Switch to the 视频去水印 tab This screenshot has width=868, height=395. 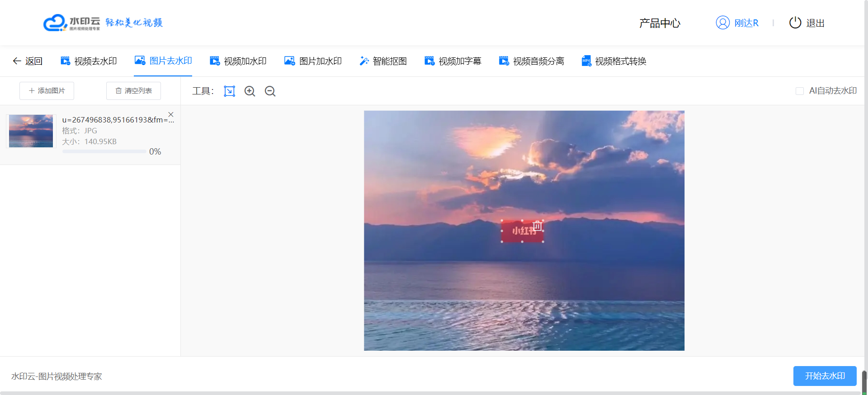click(x=89, y=61)
